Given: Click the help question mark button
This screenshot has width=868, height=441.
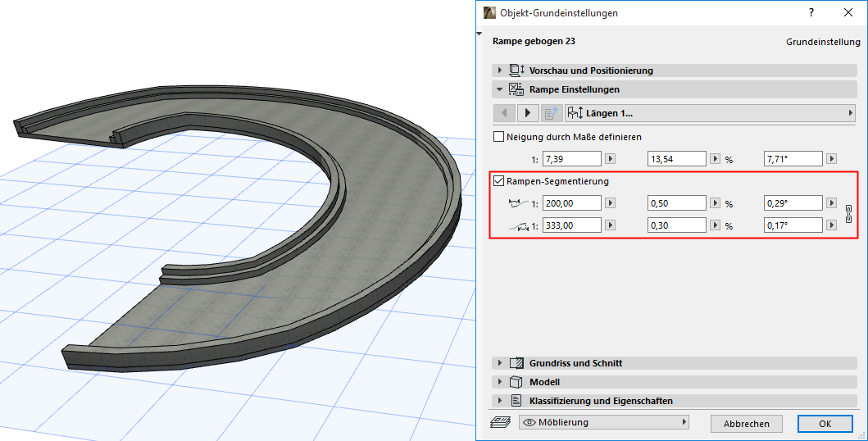Looking at the screenshot, I should click(x=811, y=12).
